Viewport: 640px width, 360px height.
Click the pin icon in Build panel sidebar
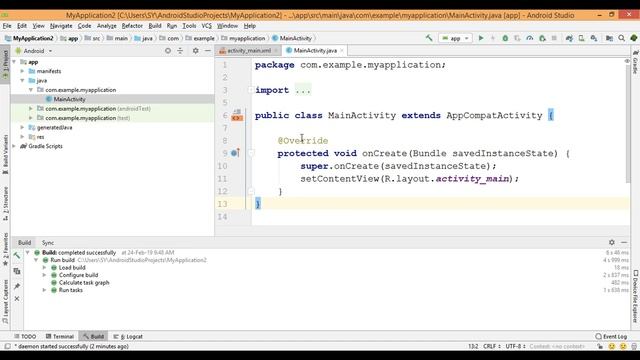(x=17, y=286)
